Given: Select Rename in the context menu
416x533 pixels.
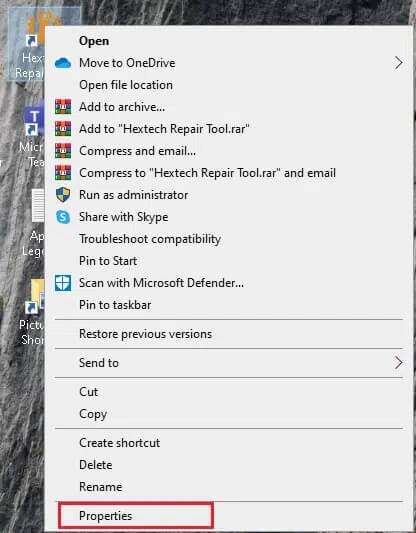Looking at the screenshot, I should click(101, 487).
